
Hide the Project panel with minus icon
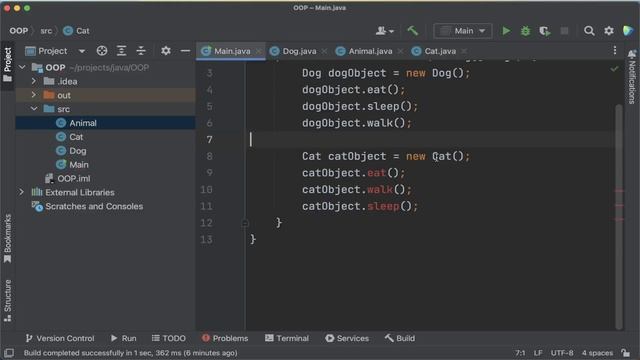(x=185, y=51)
